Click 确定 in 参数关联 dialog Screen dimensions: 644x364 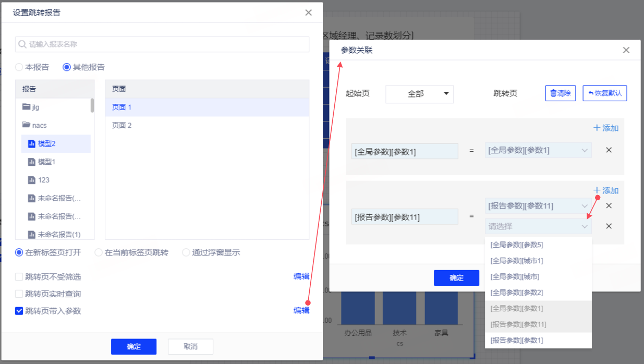coord(456,278)
